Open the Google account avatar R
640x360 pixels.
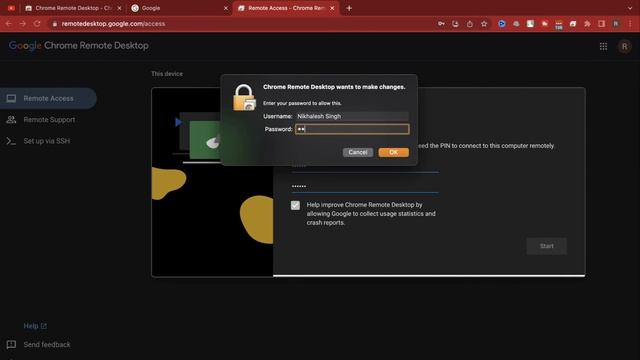pos(624,46)
